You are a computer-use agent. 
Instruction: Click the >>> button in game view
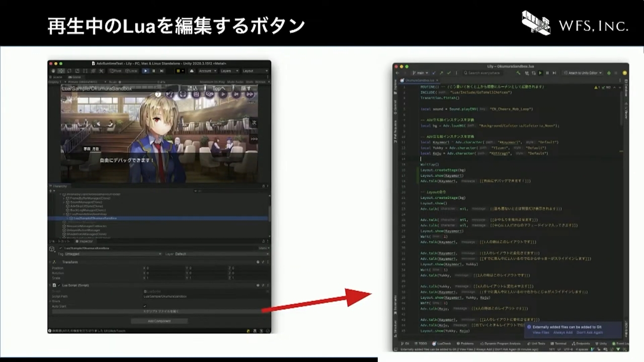[x=254, y=139]
